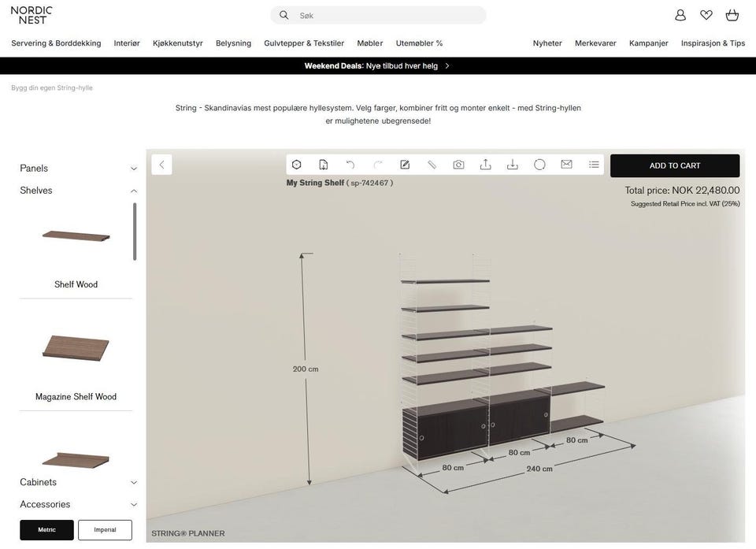Click the My String Shelf title
The image size is (756, 549).
(x=315, y=183)
